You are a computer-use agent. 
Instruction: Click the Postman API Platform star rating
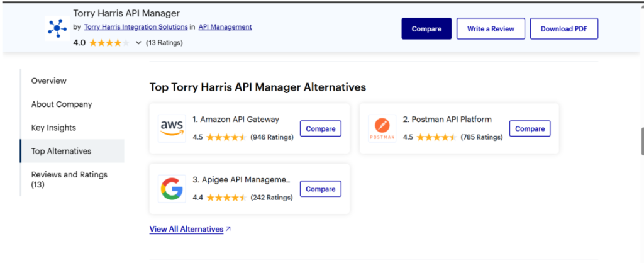click(436, 137)
